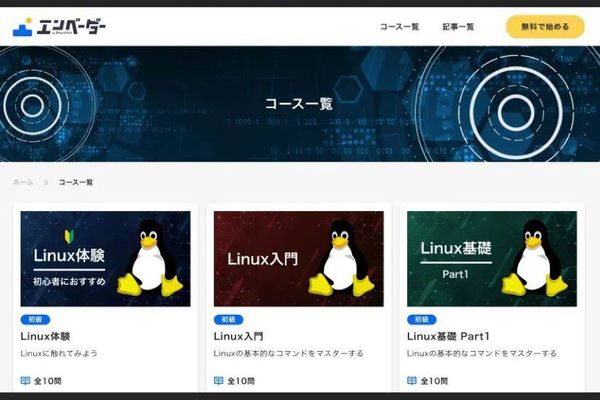The width and height of the screenshot is (600, 400).
Task: Click 全10問 on the Linux体験 card
Action: tap(48, 381)
